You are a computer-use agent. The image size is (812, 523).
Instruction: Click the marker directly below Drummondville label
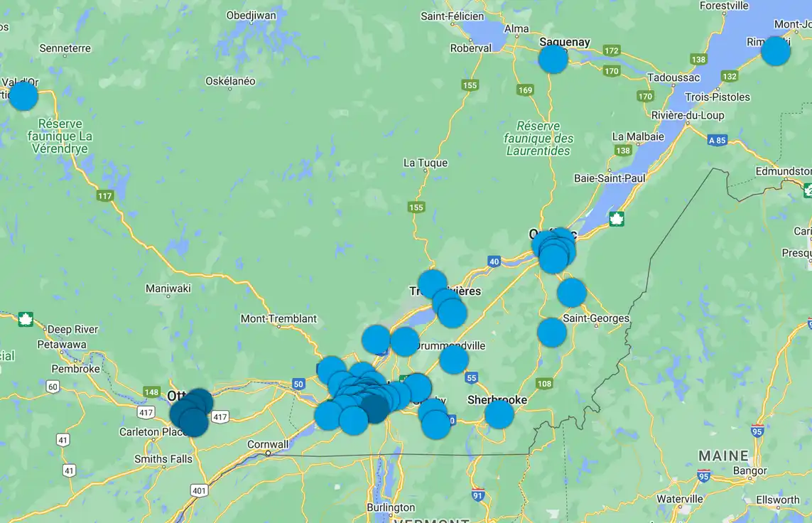454,360
